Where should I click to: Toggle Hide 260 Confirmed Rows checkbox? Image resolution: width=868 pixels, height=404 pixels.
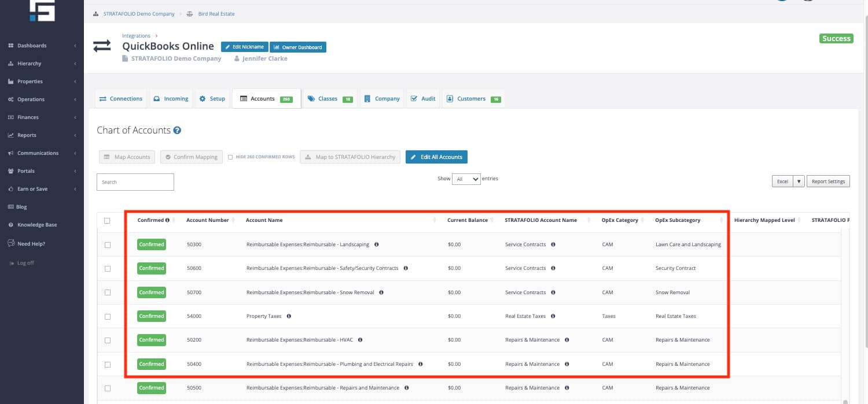click(x=230, y=157)
